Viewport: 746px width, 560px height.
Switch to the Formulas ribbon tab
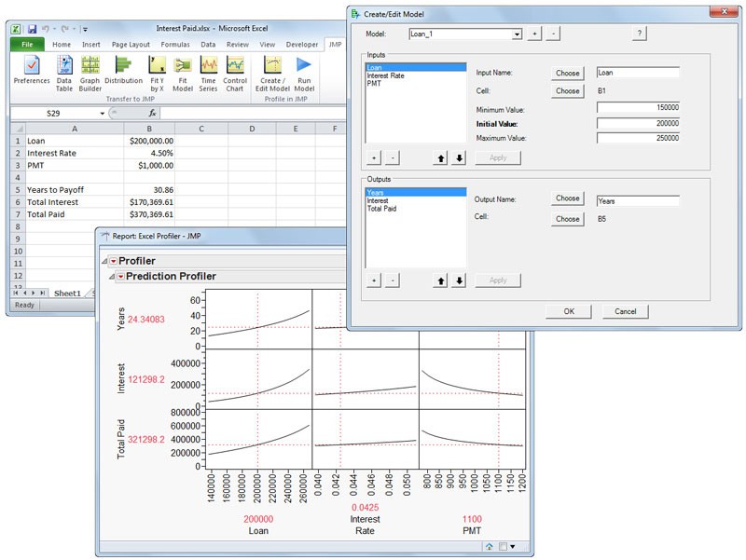coord(174,44)
